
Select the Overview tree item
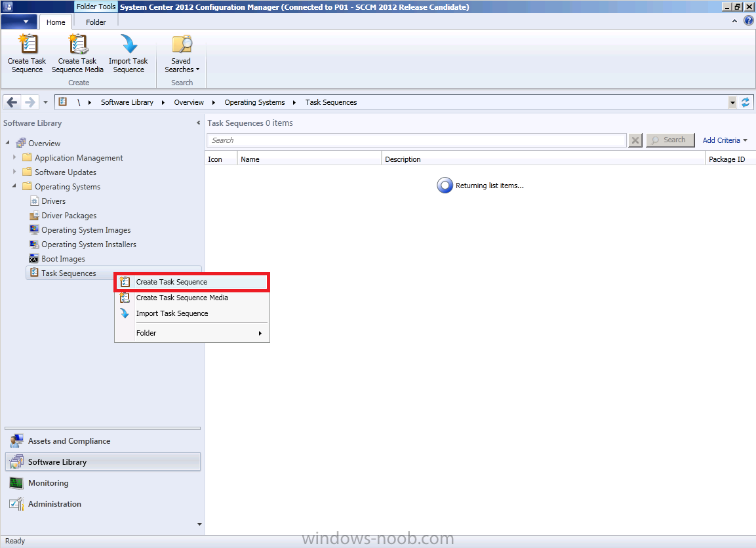[x=45, y=143]
